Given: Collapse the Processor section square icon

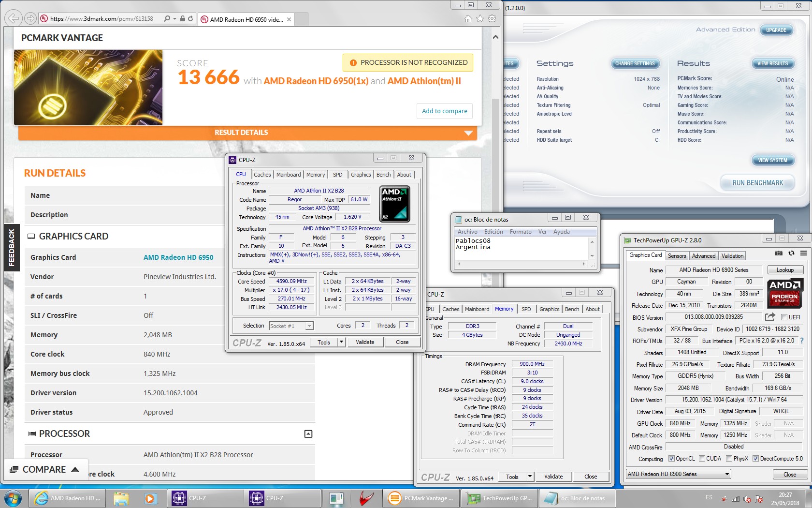Looking at the screenshot, I should tap(308, 434).
